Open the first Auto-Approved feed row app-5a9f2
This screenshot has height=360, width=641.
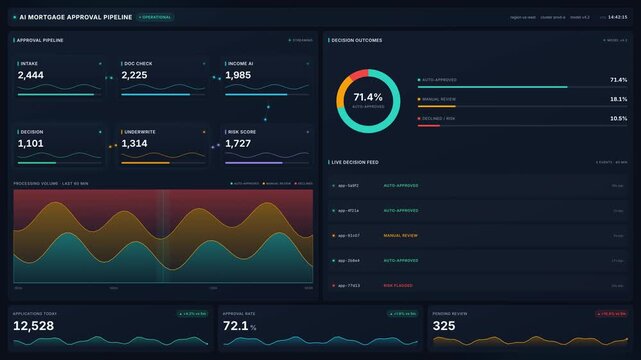click(477, 186)
